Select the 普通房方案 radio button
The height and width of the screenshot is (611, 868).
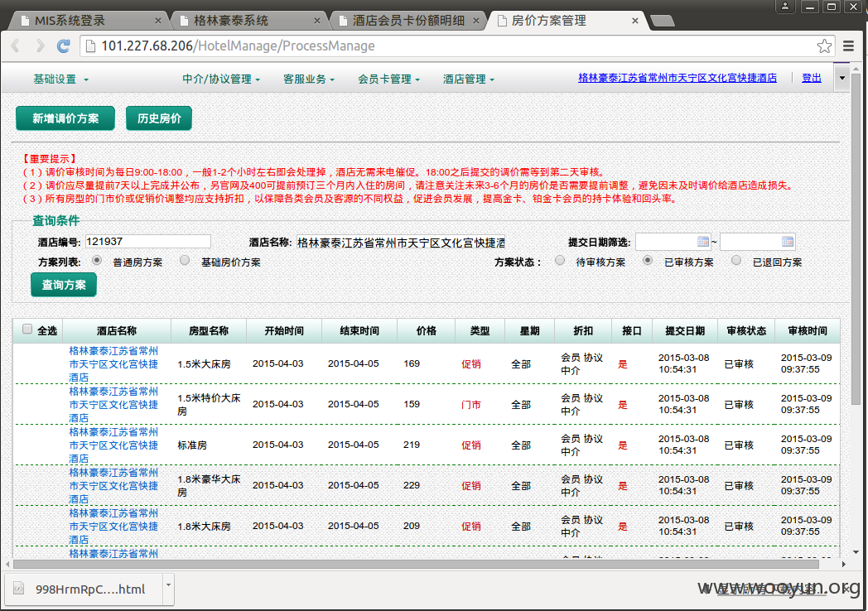pyautogui.click(x=97, y=260)
